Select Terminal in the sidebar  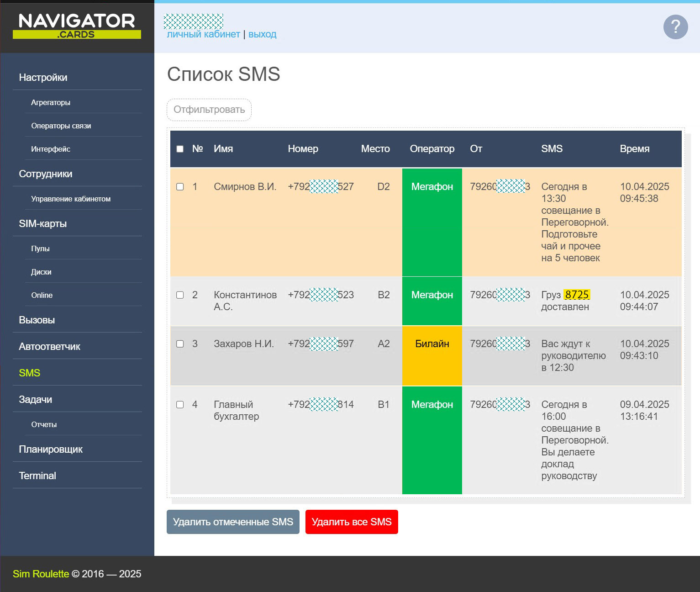37,476
